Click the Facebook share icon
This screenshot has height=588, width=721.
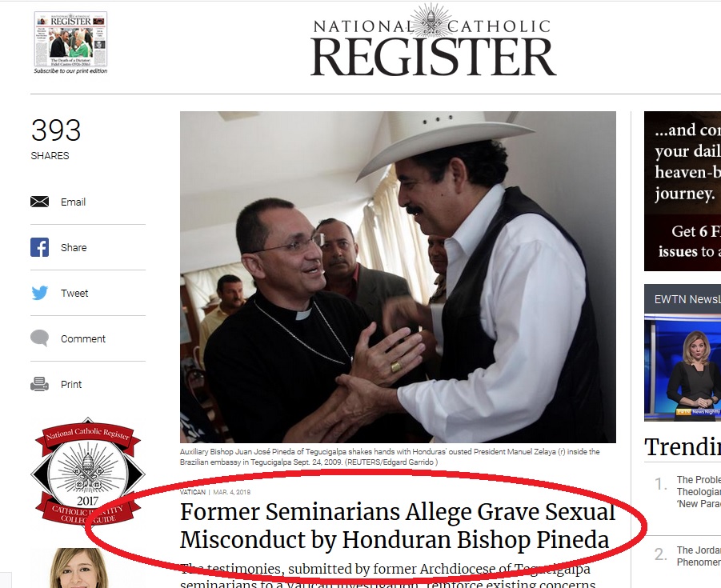point(39,247)
